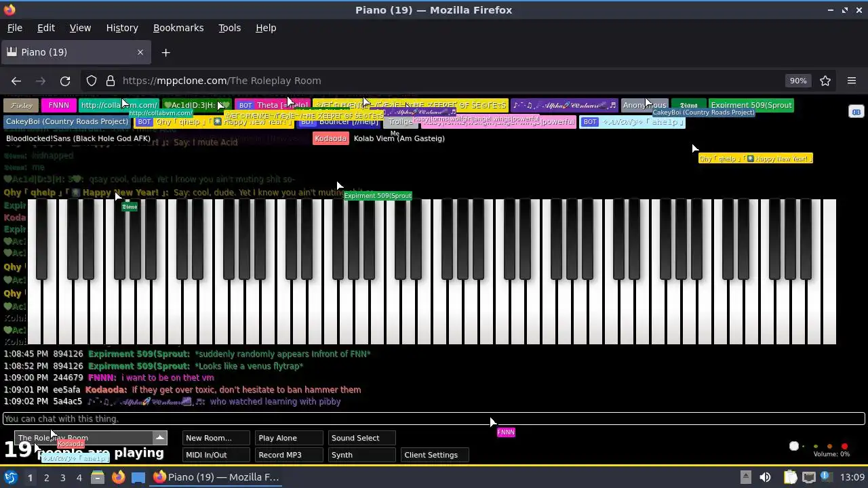Open the file manager taskbar icon
This screenshot has height=488, width=868.
98,477
